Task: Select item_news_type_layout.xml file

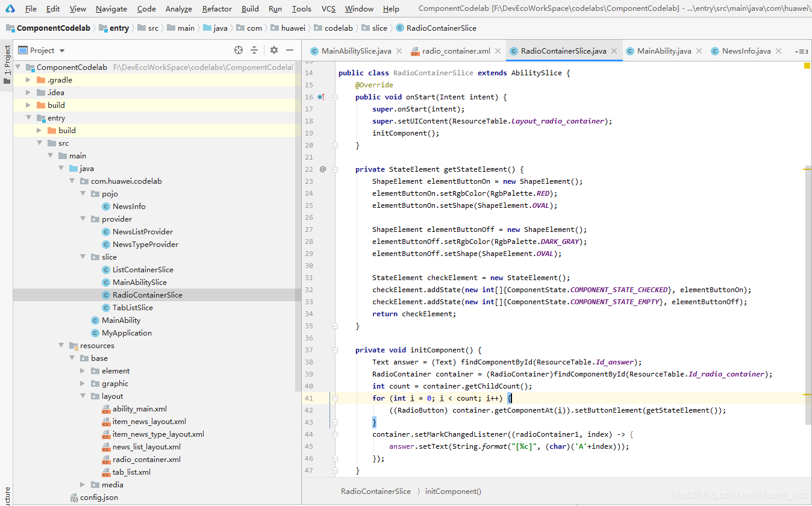Action: point(158,434)
